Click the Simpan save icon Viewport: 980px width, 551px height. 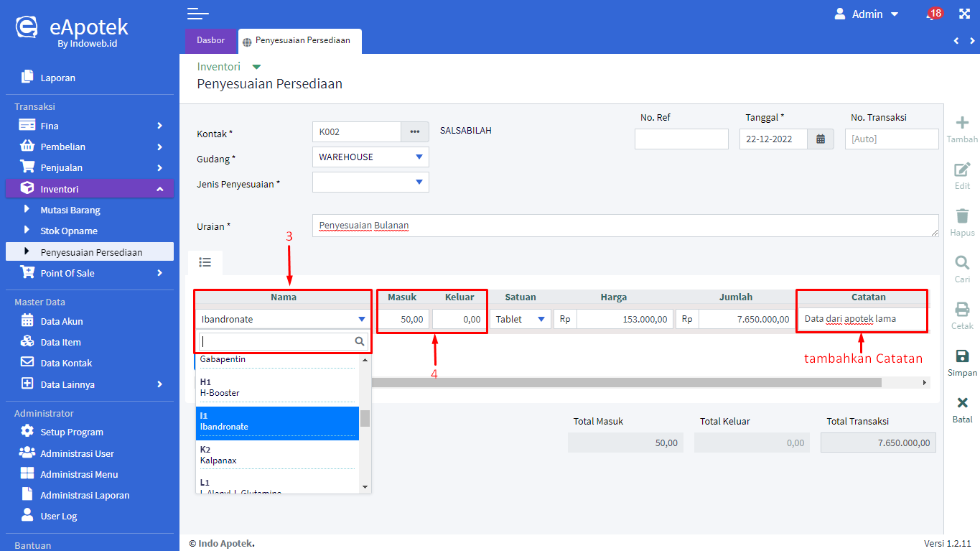pyautogui.click(x=962, y=356)
